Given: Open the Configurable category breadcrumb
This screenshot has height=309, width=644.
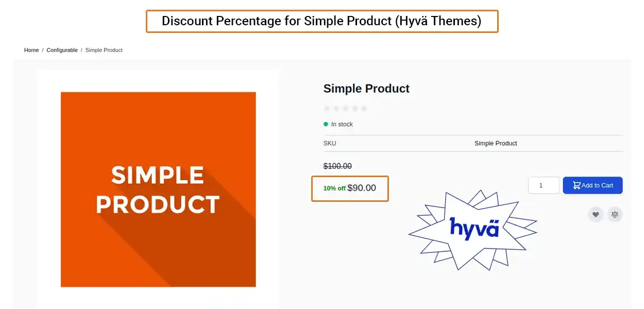Looking at the screenshot, I should [62, 50].
